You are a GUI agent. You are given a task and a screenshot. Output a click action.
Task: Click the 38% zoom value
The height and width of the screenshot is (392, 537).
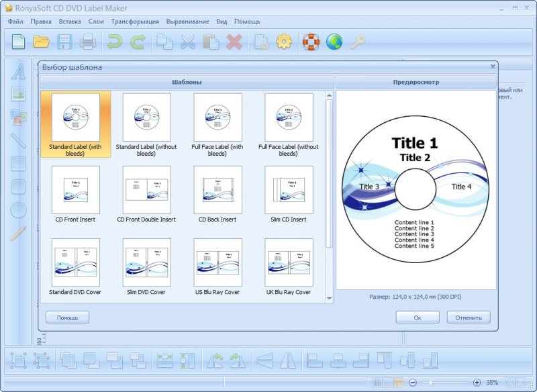(492, 383)
